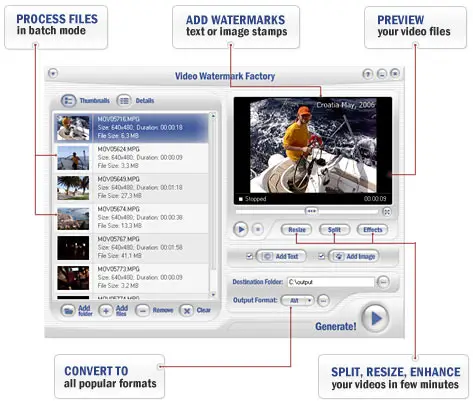Open the Output Format dropdown
The width and height of the screenshot is (473, 404).
[297, 301]
